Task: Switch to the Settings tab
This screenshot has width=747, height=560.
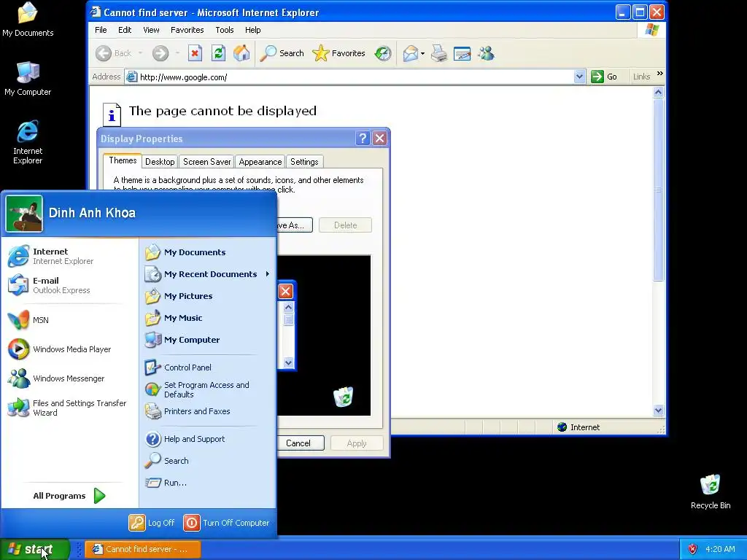Action: [304, 162]
